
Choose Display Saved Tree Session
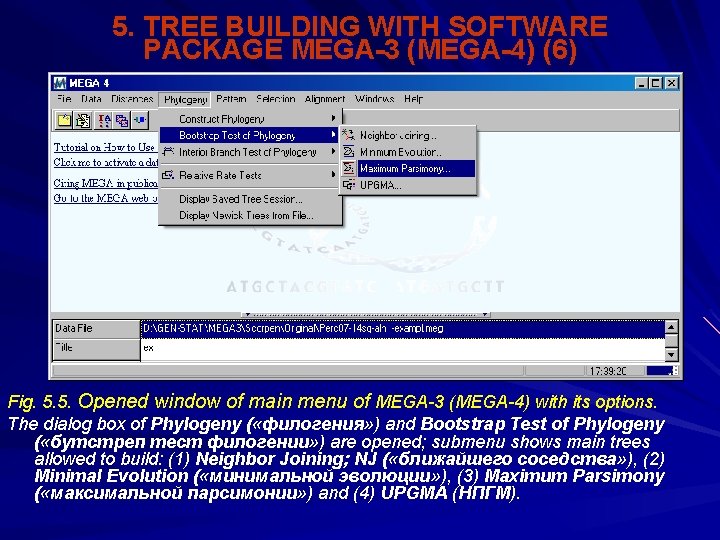[250, 199]
